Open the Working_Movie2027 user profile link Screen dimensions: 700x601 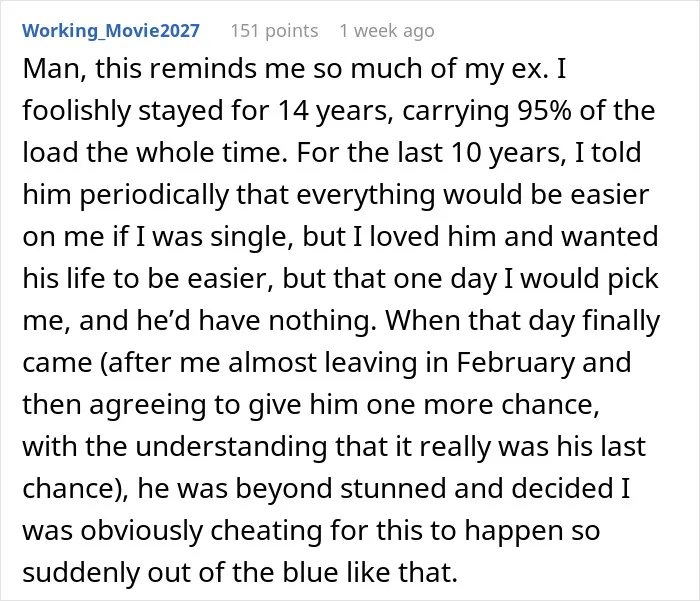[111, 31]
